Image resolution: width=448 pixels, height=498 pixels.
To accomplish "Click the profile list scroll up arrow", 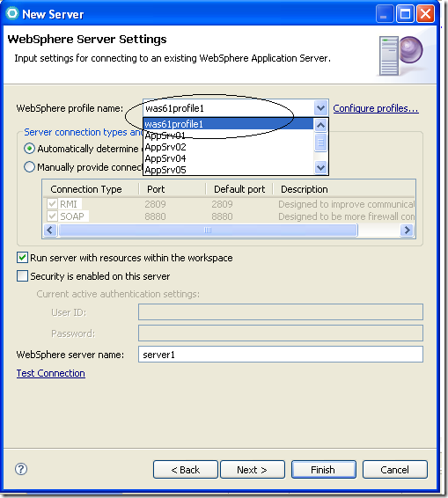I will (x=320, y=125).
